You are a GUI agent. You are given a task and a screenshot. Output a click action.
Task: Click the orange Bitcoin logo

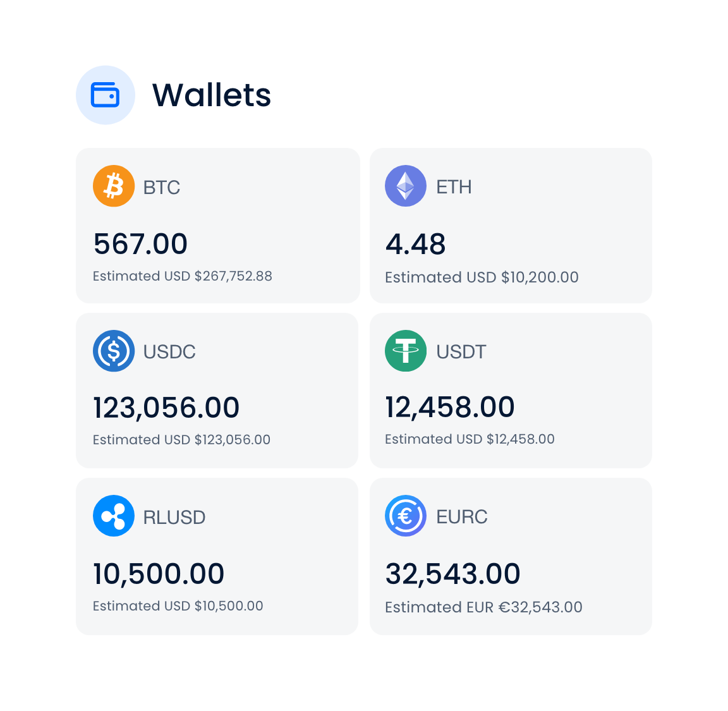point(114,186)
